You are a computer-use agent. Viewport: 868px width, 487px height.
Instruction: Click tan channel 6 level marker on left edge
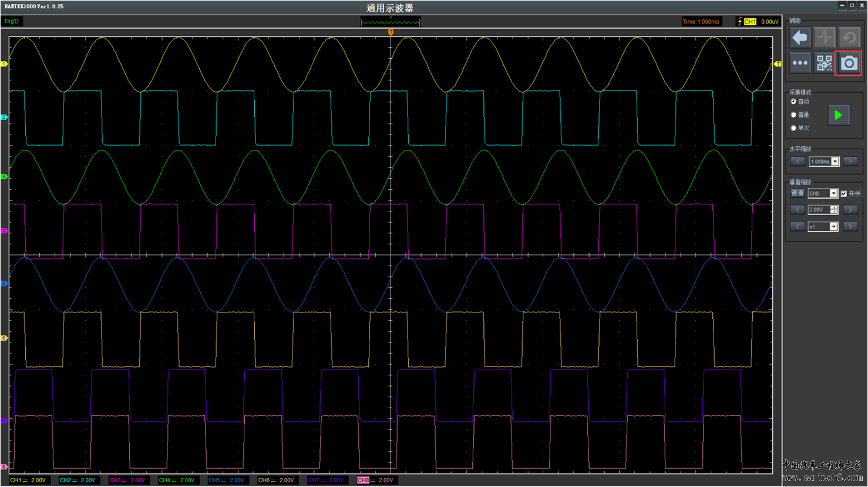click(x=4, y=338)
